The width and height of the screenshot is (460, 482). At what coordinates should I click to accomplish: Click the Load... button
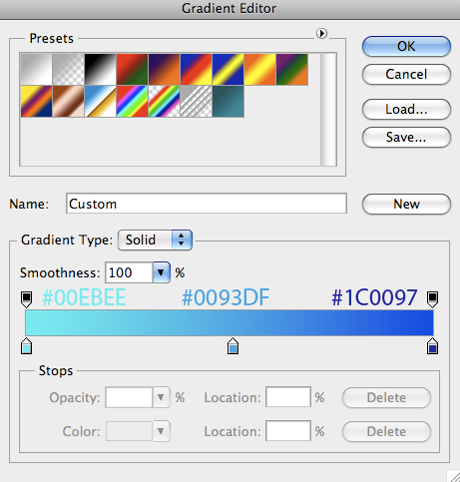tap(406, 109)
